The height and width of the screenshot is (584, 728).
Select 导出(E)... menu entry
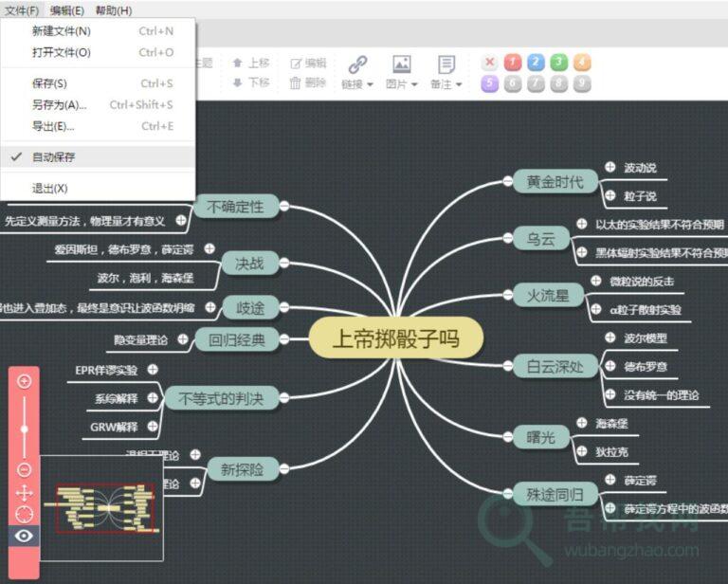[x=53, y=126]
